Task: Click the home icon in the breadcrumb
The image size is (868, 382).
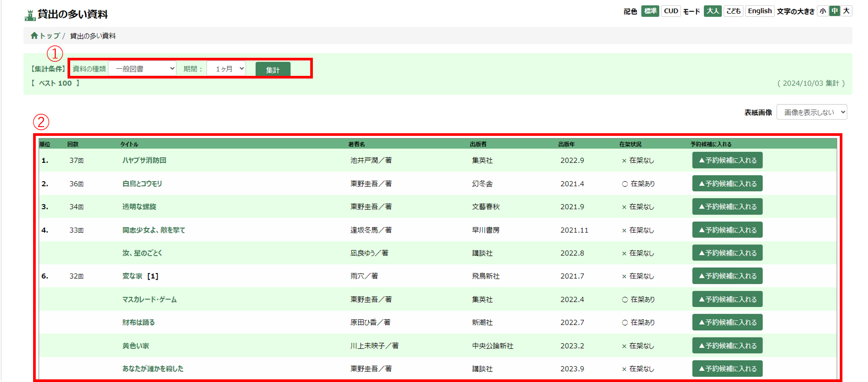Action: [34, 36]
